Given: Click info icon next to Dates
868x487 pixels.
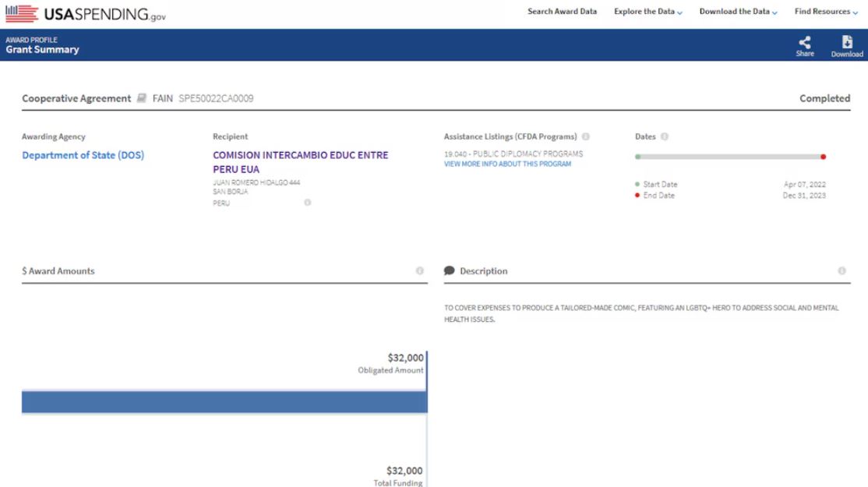Looking at the screenshot, I should pos(665,136).
